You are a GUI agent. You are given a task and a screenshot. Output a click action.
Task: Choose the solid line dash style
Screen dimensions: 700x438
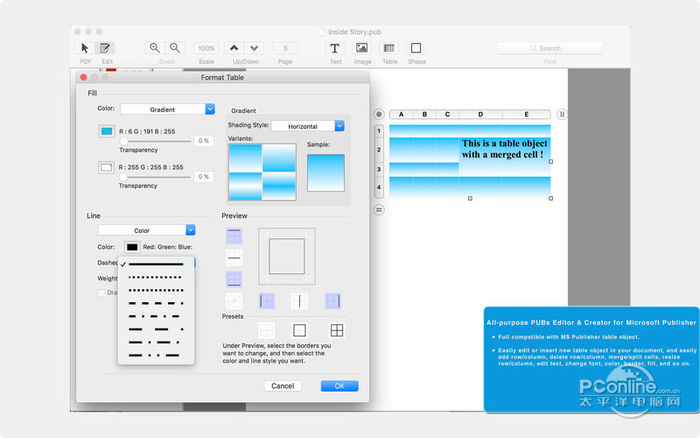[x=156, y=264]
